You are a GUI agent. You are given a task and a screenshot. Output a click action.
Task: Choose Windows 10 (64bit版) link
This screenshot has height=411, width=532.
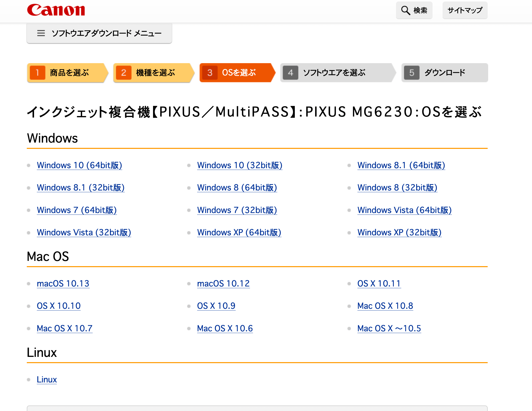point(79,165)
